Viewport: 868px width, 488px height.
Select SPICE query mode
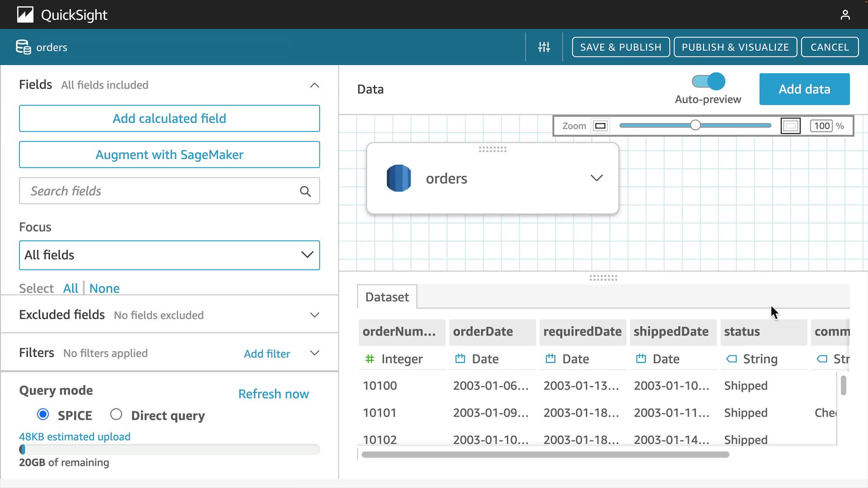tap(43, 414)
